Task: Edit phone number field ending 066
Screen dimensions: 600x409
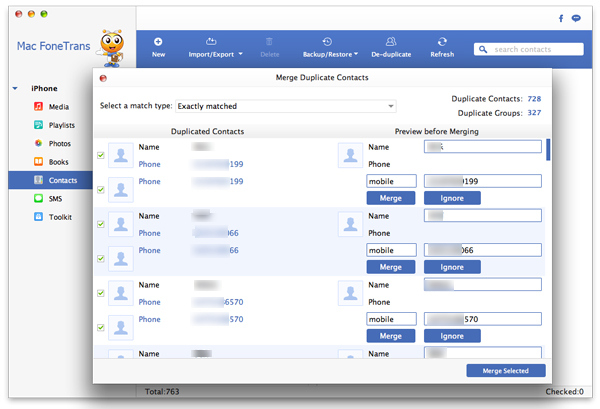Action: click(483, 250)
